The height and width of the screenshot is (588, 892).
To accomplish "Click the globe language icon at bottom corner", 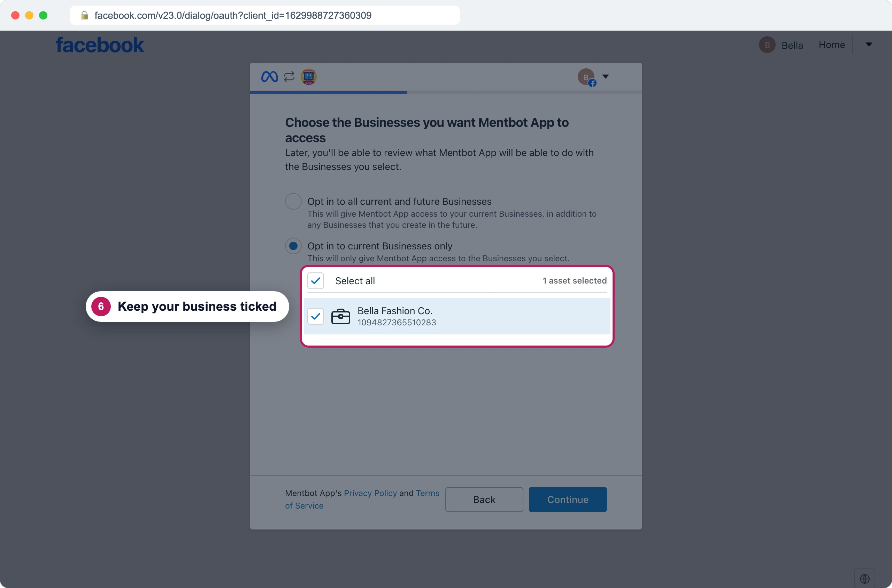I will point(864,579).
